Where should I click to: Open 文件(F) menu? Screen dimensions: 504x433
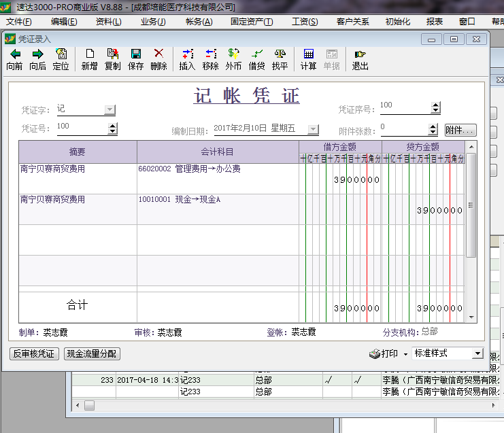(x=18, y=22)
